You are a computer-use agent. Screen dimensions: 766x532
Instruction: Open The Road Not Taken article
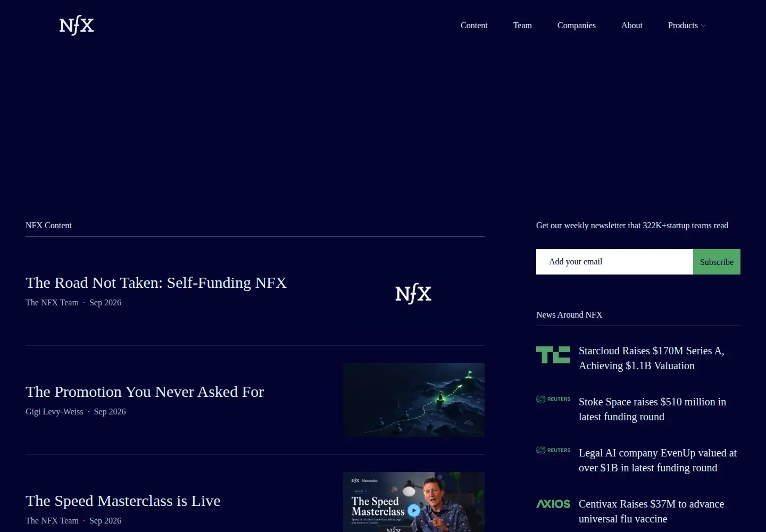pos(156,282)
